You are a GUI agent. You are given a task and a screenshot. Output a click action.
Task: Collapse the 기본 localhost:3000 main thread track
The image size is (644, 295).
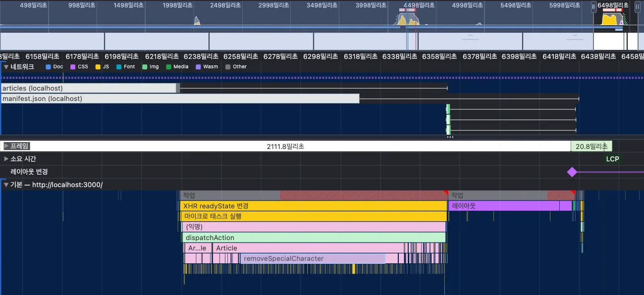pyautogui.click(x=6, y=185)
